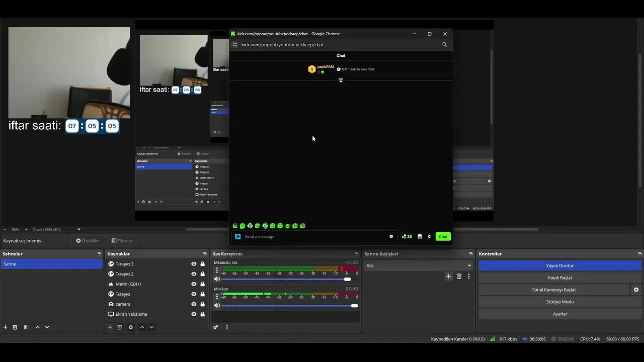Move source up arrow in Kaynaklar
This screenshot has height=362, width=644.
[142, 327]
